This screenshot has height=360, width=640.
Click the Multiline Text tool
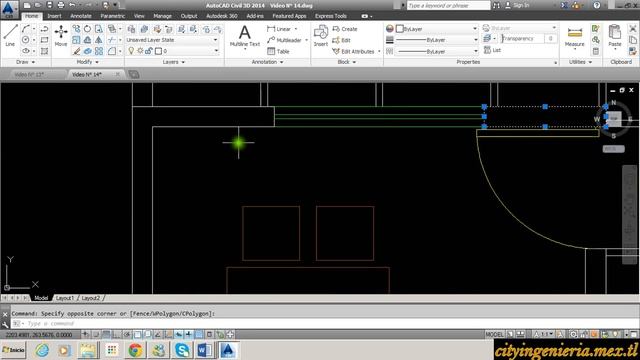[244, 36]
